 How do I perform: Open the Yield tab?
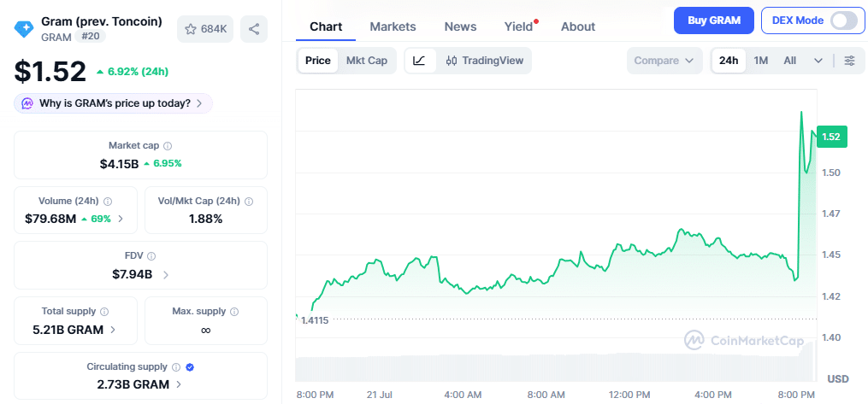tap(519, 26)
